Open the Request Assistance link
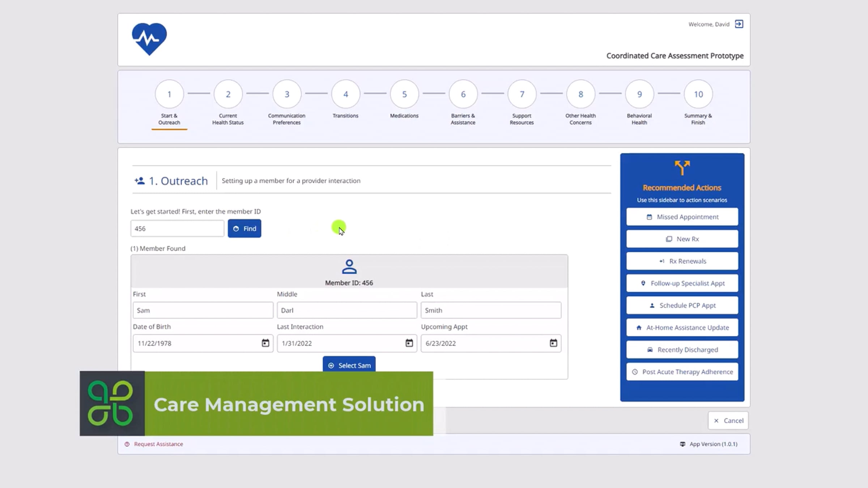The image size is (868, 488). point(158,444)
